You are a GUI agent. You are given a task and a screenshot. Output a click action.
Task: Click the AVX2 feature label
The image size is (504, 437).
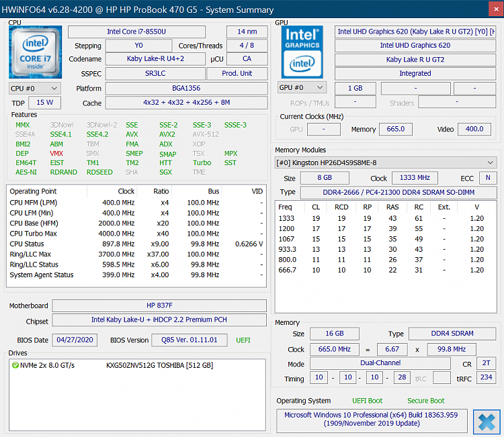pyautogui.click(x=167, y=134)
